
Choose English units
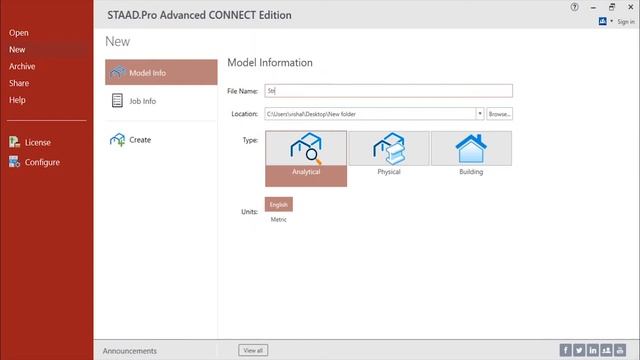tap(279, 204)
